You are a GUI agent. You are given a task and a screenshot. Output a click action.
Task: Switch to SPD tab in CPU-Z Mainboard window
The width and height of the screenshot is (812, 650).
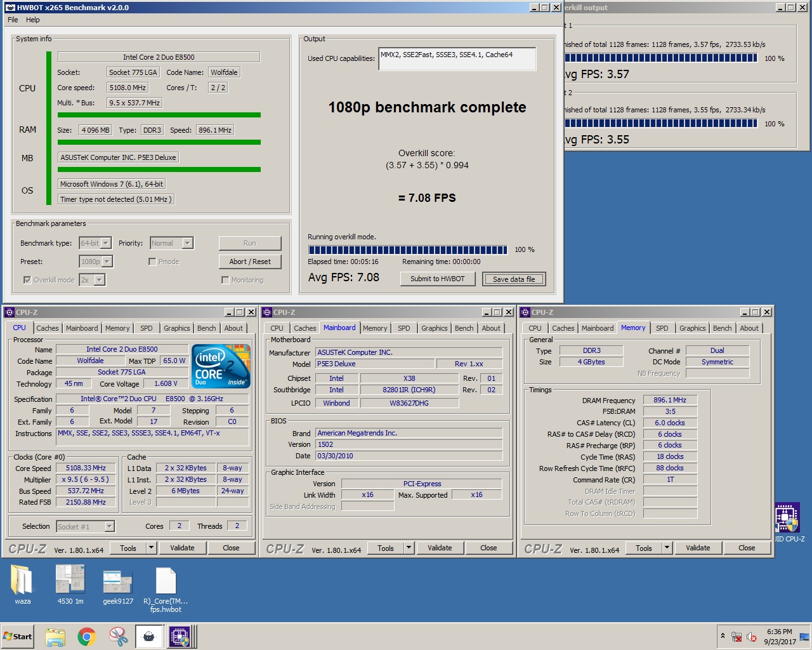click(404, 328)
